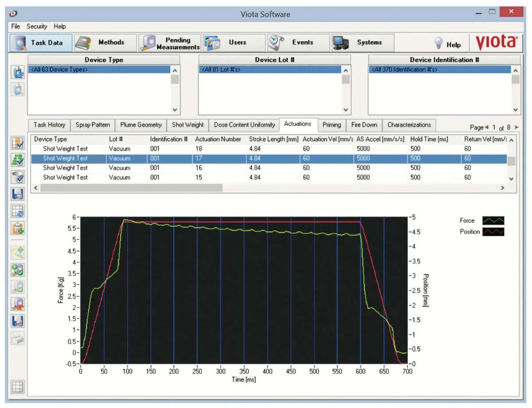
Task: Open the Security menu
Action: pyautogui.click(x=37, y=27)
